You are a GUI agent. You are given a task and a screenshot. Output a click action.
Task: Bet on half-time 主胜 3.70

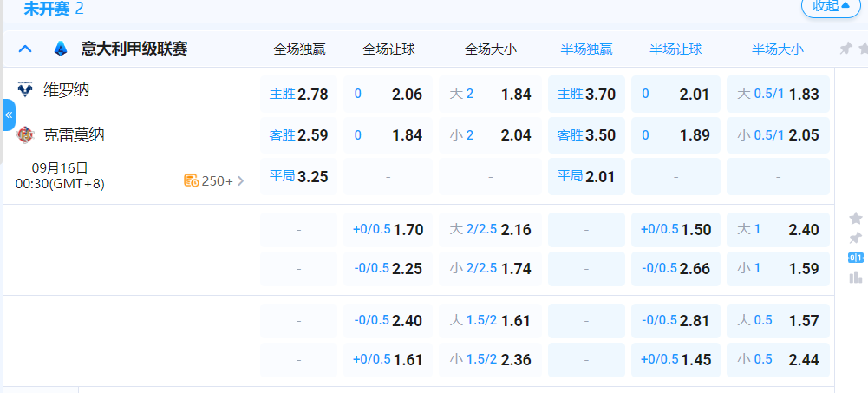coord(587,94)
